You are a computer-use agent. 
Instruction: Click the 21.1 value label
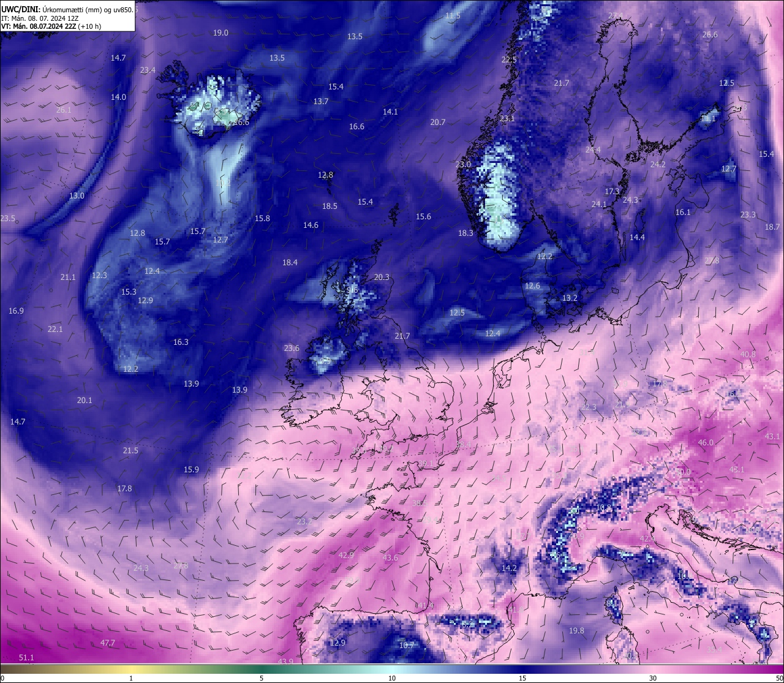68,277
